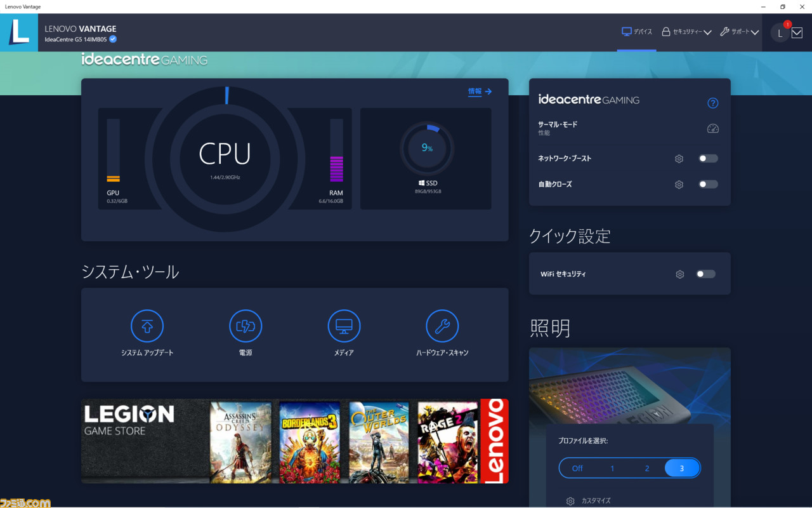The width and height of the screenshot is (812, 508).
Task: Click the Legion Game Store logo
Action: 129,422
